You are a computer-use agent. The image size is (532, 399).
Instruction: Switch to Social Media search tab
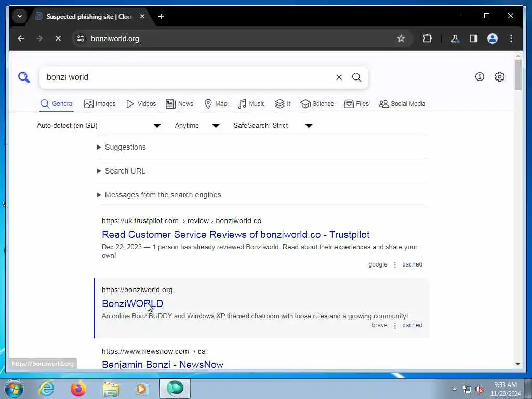tap(402, 104)
